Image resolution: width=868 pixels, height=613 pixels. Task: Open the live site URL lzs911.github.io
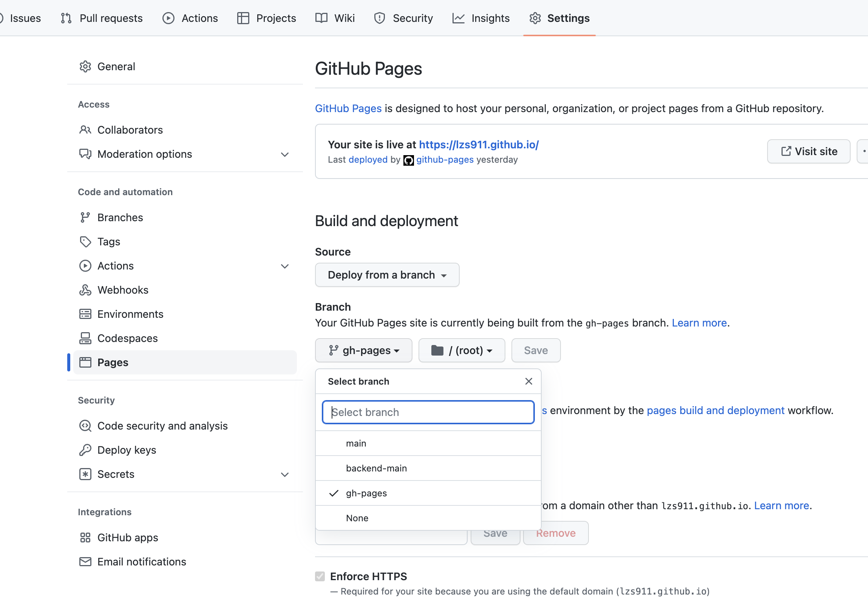tap(479, 145)
